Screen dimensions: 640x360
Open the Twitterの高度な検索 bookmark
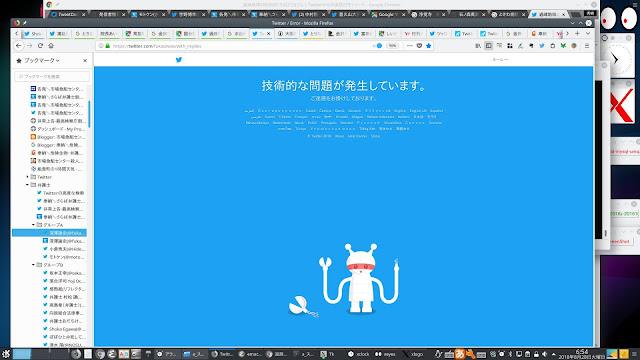pyautogui.click(x=60, y=193)
